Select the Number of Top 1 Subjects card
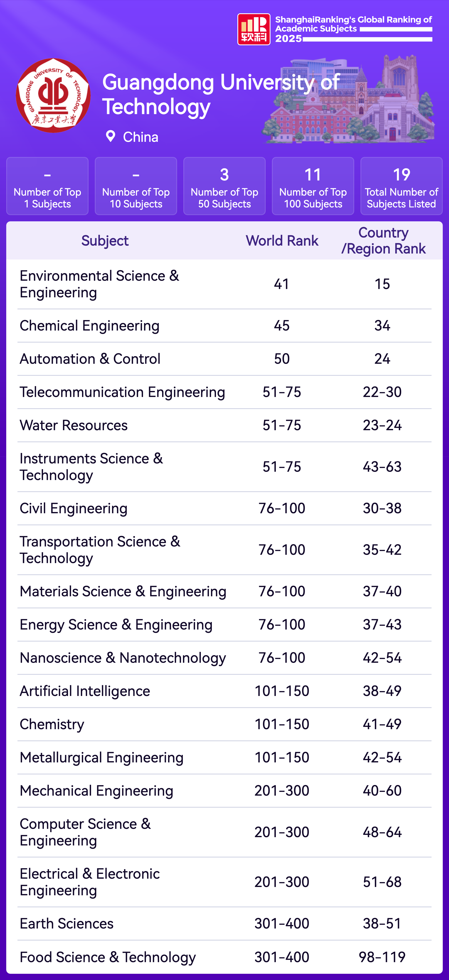The height and width of the screenshot is (980, 449). click(48, 186)
